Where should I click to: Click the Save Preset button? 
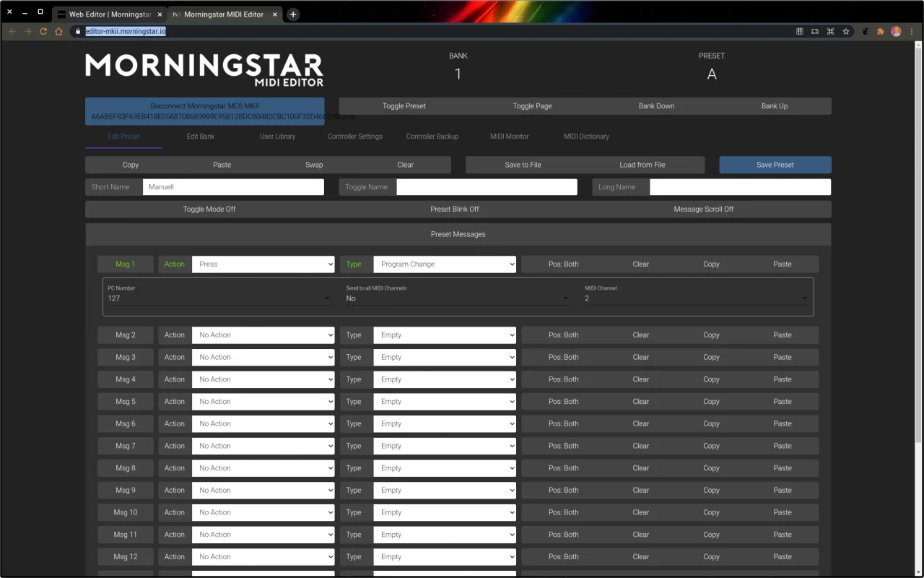[x=775, y=165]
